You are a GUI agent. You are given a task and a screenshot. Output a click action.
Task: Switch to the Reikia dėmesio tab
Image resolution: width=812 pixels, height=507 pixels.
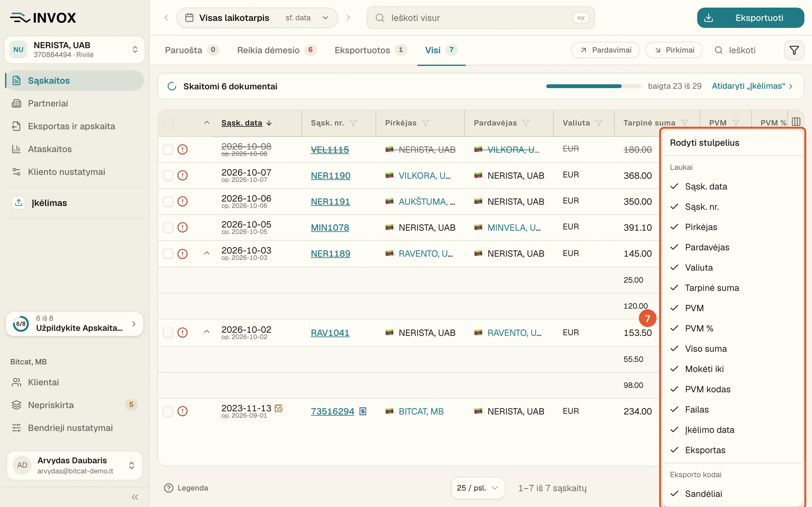[277, 50]
